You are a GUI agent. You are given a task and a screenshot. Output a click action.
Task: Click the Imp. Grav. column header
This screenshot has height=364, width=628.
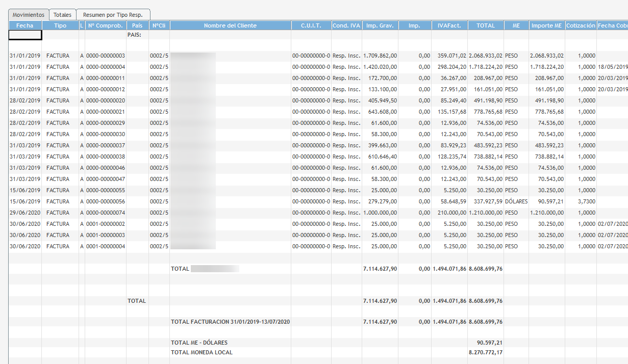pos(380,25)
